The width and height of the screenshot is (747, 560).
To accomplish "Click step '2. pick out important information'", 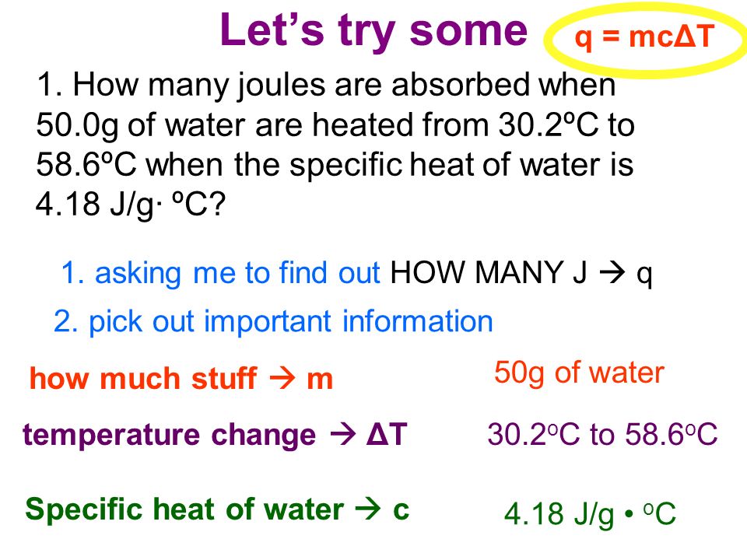I will (x=273, y=322).
